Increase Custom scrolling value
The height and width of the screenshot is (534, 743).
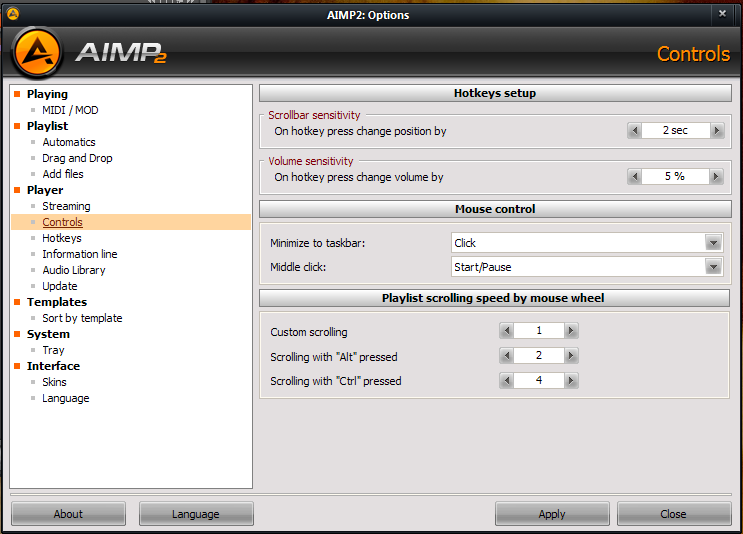tap(571, 331)
